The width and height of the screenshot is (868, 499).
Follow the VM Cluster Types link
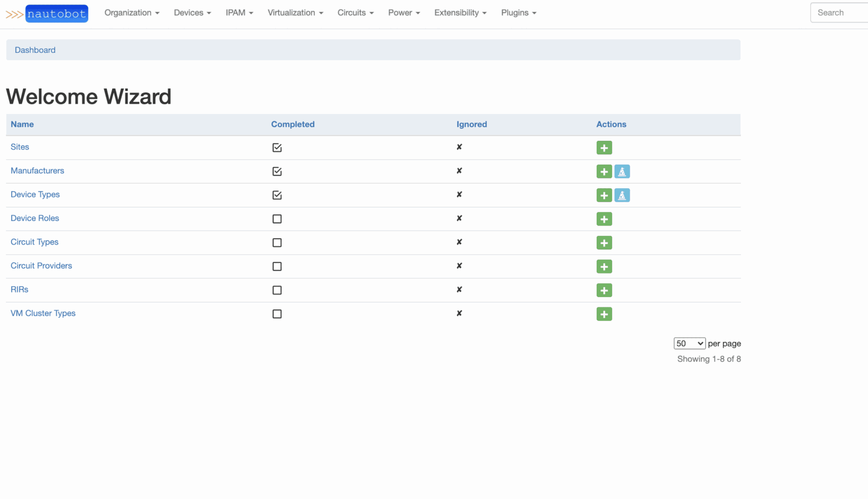43,313
